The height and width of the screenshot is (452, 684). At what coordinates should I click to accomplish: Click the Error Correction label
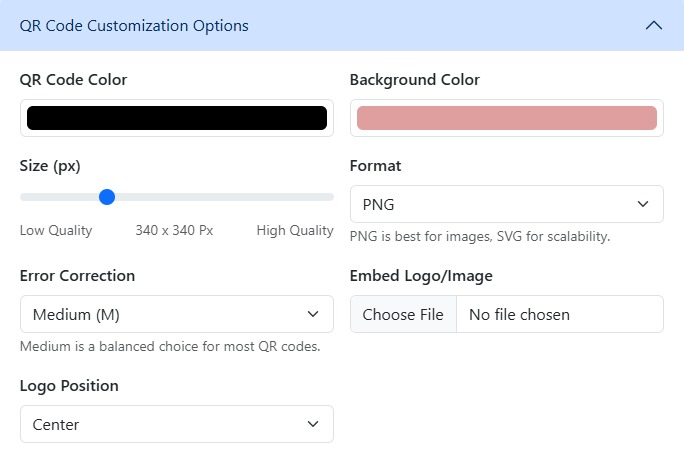coord(77,276)
